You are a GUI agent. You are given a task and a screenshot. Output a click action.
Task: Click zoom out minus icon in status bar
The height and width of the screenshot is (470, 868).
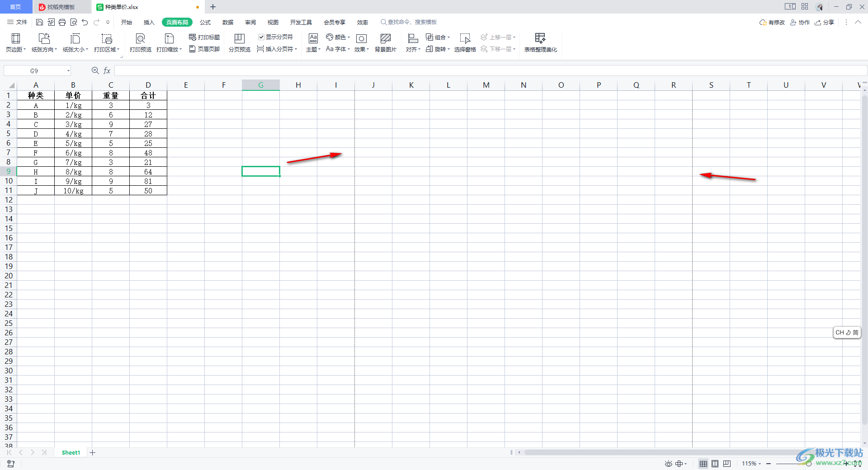point(769,464)
